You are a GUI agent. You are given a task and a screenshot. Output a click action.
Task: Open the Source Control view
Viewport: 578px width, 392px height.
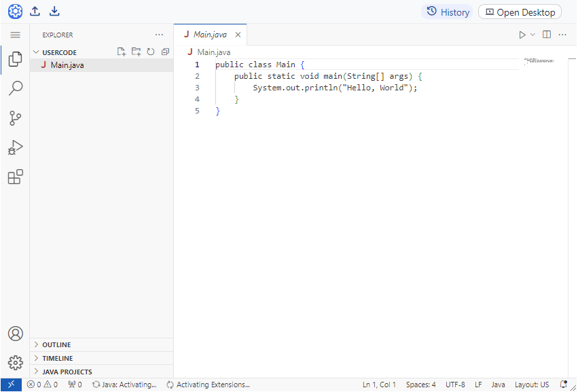[15, 118]
